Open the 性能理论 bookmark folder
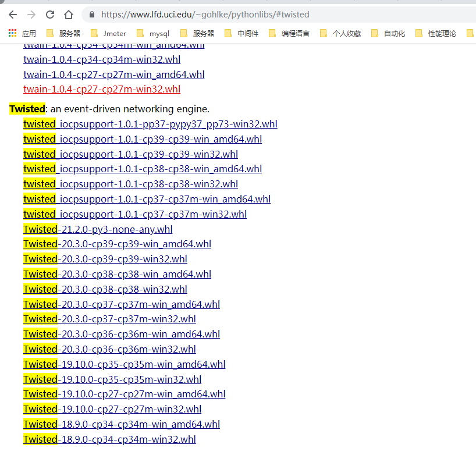Screen dimensions: 476x455 pyautogui.click(x=436, y=33)
